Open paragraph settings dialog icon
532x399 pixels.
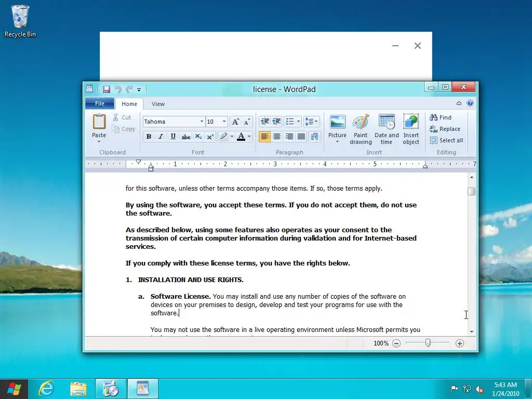coord(314,137)
